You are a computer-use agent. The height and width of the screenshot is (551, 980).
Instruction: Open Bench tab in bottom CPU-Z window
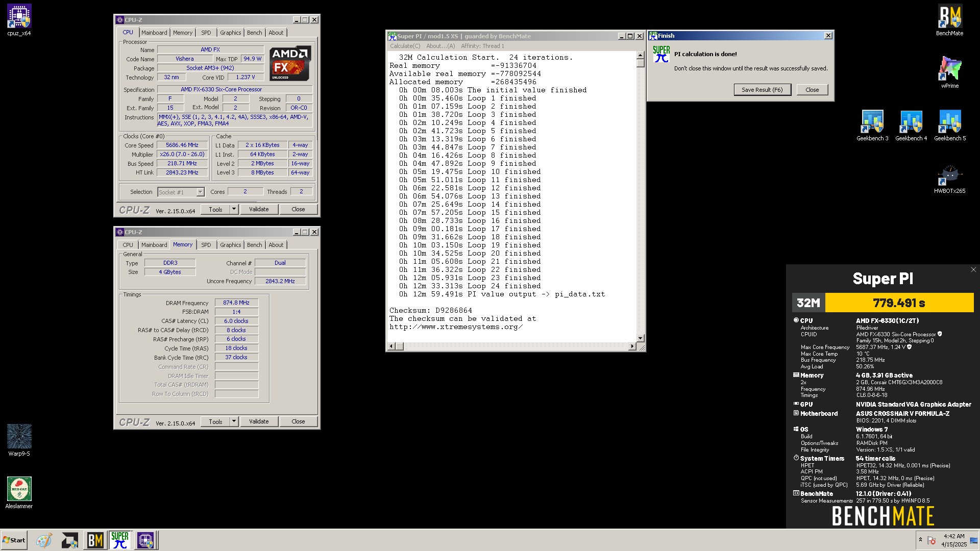point(254,245)
